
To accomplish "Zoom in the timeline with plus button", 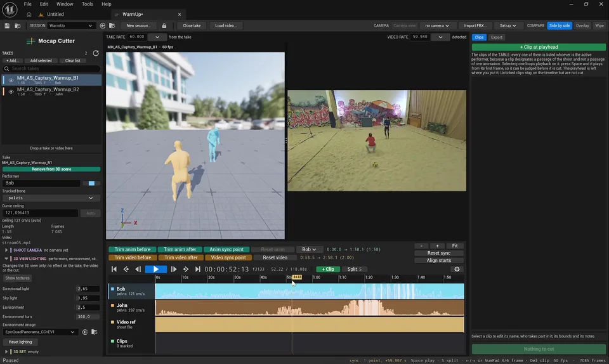I will click(x=437, y=246).
